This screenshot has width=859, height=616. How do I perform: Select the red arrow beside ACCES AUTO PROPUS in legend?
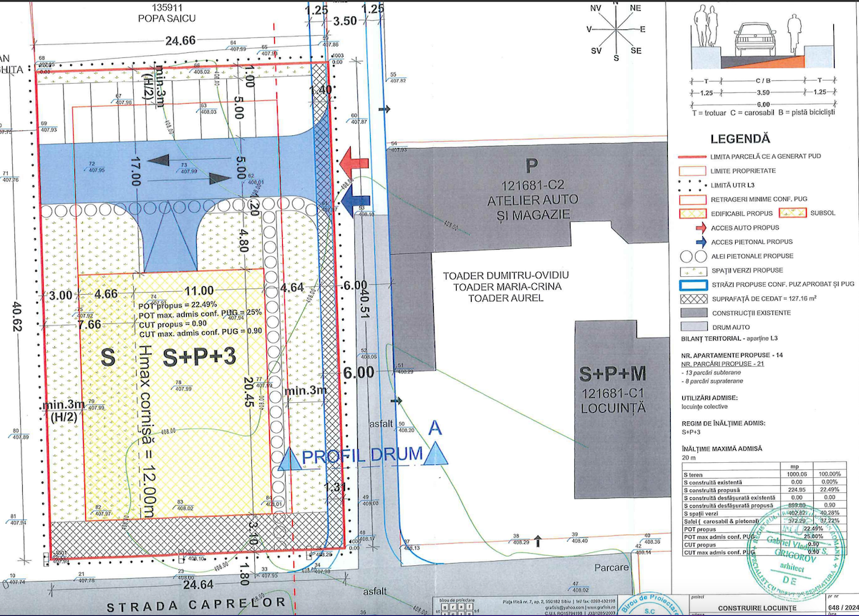(x=694, y=227)
